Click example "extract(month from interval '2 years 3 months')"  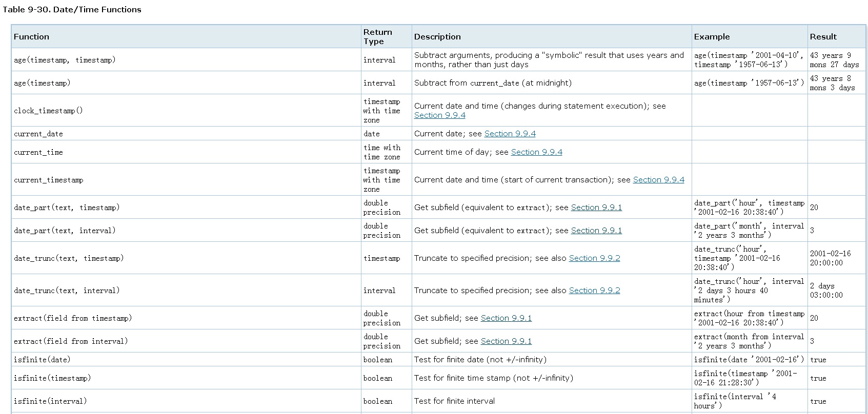point(749,341)
